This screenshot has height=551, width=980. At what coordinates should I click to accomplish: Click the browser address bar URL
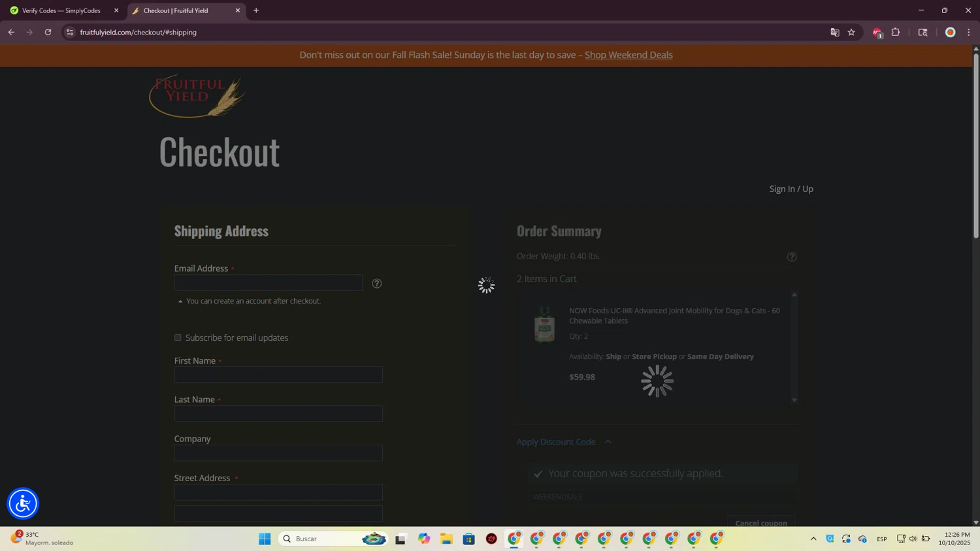tap(139, 32)
